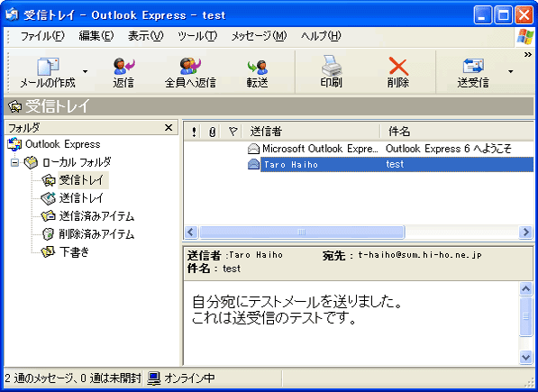Open dropdown arrow next to メールの作成

(x=85, y=71)
